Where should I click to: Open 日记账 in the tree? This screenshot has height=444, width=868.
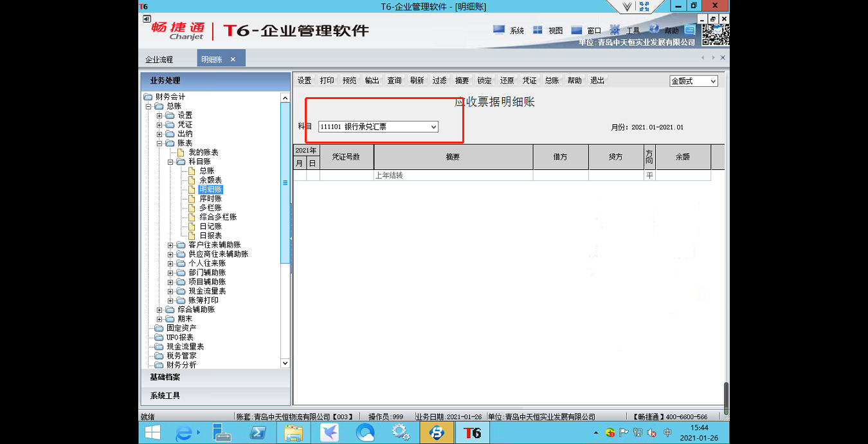(211, 227)
